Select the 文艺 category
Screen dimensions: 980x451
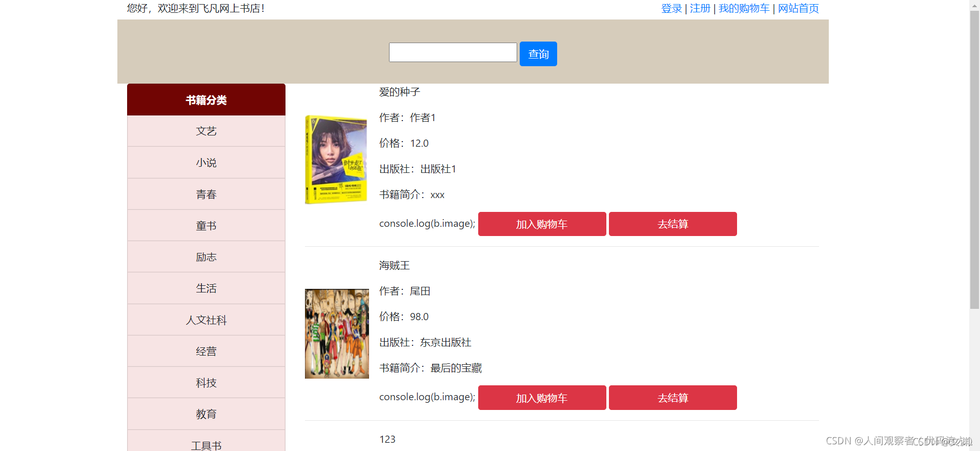pyautogui.click(x=206, y=131)
